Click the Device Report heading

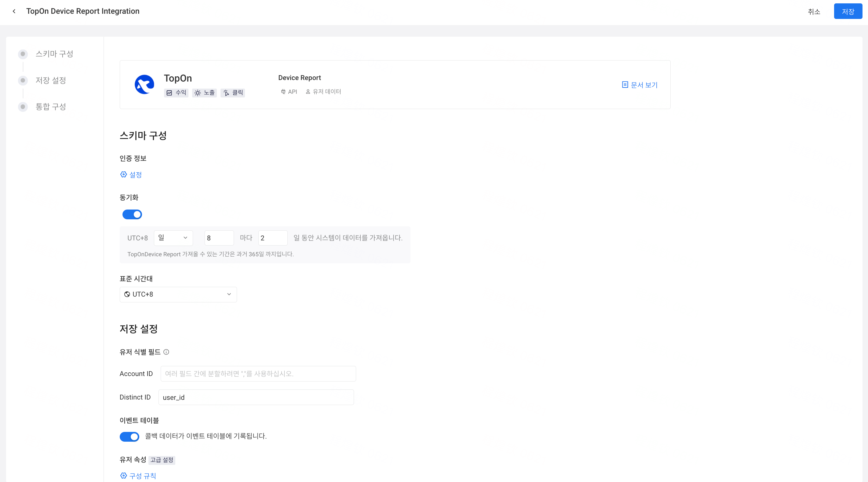click(300, 78)
